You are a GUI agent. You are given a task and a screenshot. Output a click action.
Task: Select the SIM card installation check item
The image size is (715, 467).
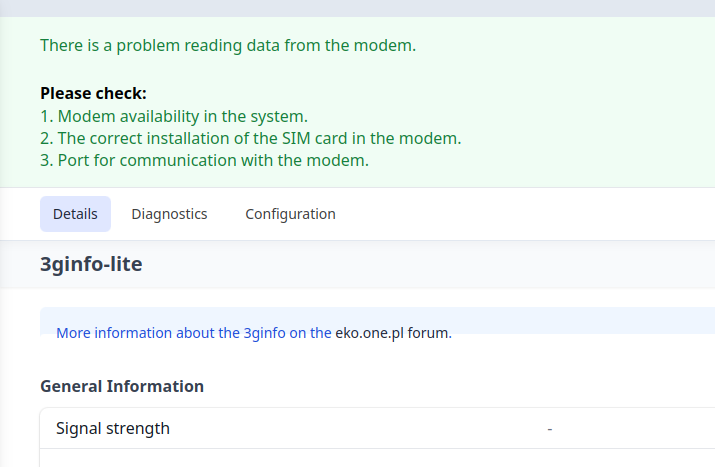tap(251, 138)
